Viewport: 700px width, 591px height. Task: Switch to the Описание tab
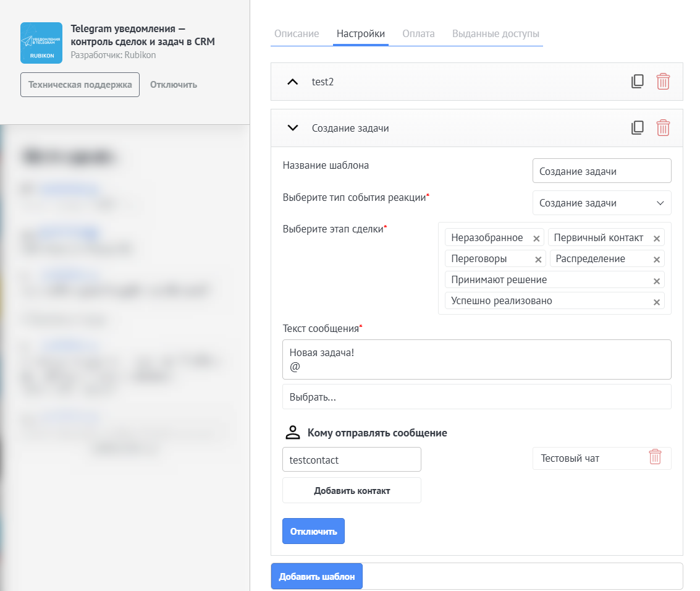click(x=297, y=33)
